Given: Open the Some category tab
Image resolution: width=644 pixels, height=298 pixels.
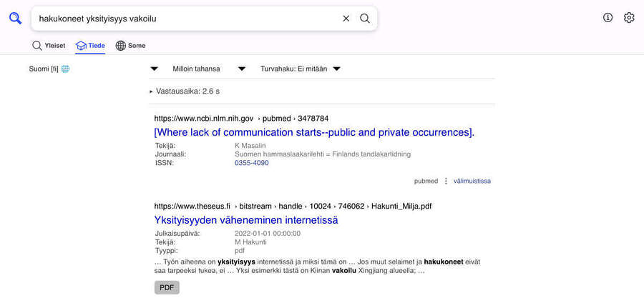Looking at the screenshot, I should tap(130, 46).
